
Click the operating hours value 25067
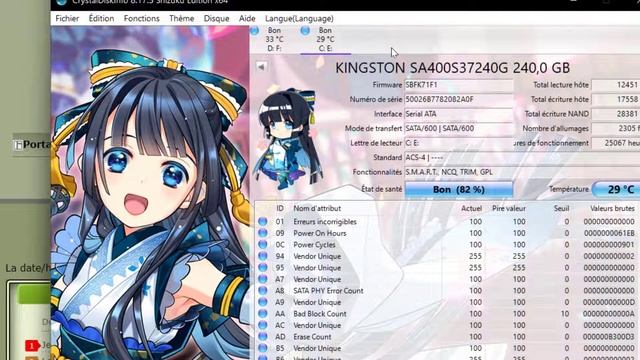616,143
